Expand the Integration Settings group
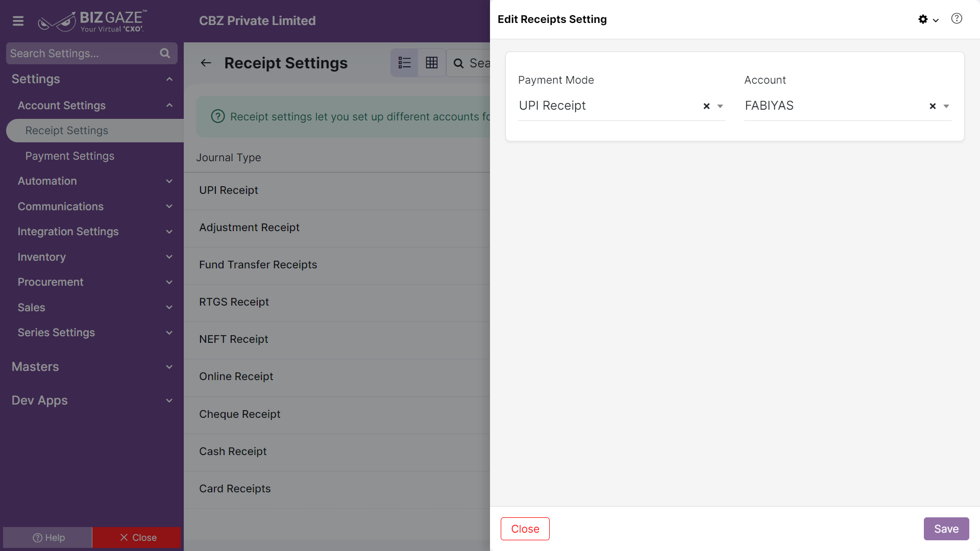 pos(169,232)
